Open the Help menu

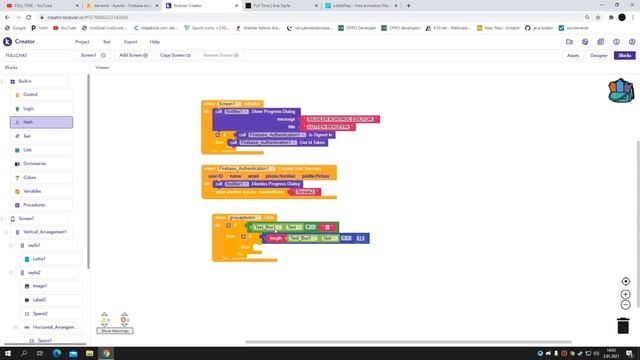155,42
